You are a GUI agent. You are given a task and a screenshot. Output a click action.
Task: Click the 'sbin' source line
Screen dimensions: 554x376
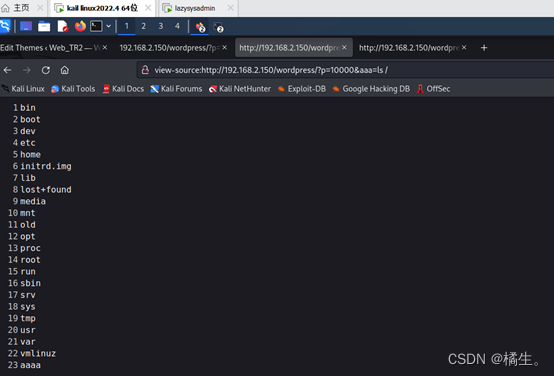[x=30, y=283]
